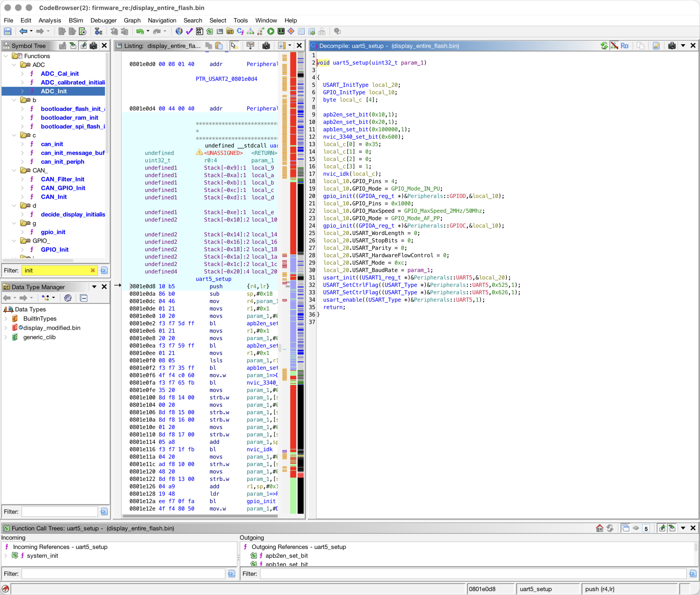Expand the BuiltInTypes data type node

[x=6, y=319]
